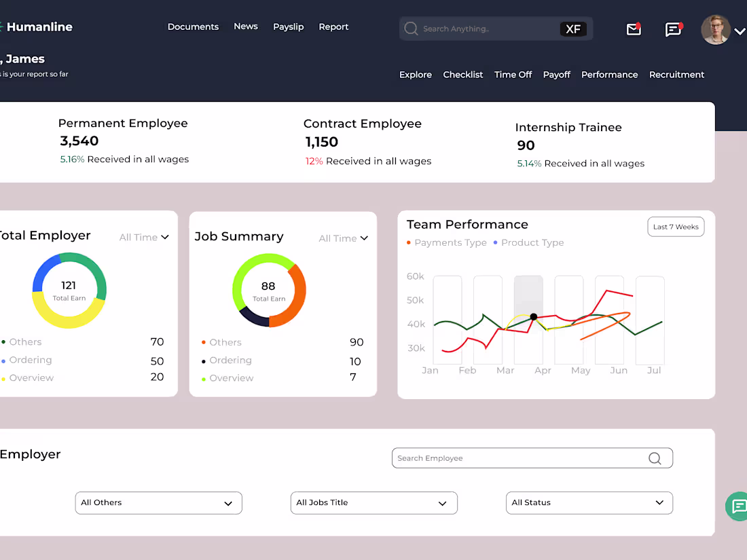Expand the profile menu chevron beside avatar
The image size is (747, 560).
740,31
